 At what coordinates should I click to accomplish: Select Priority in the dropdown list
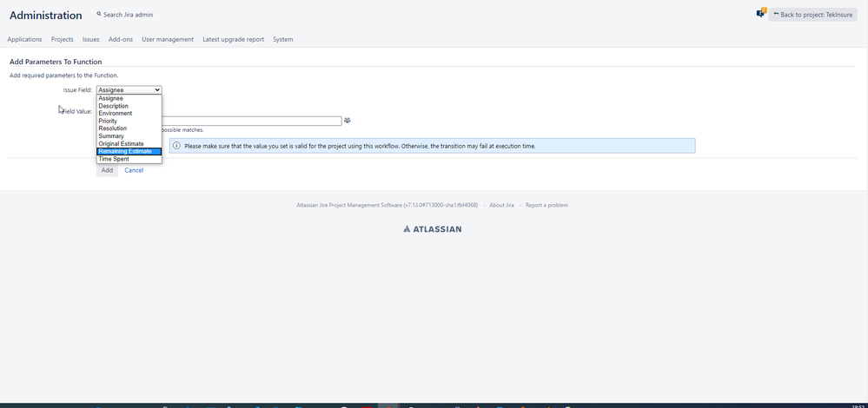pos(129,121)
